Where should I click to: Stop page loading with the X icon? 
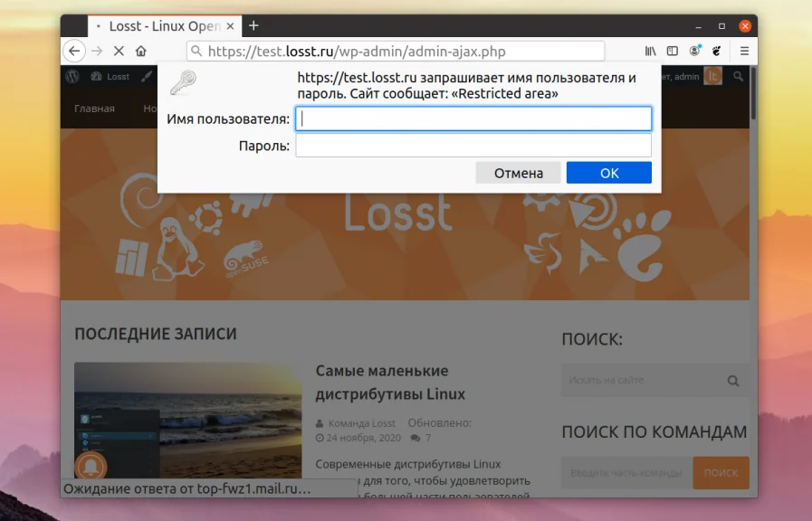(x=117, y=51)
